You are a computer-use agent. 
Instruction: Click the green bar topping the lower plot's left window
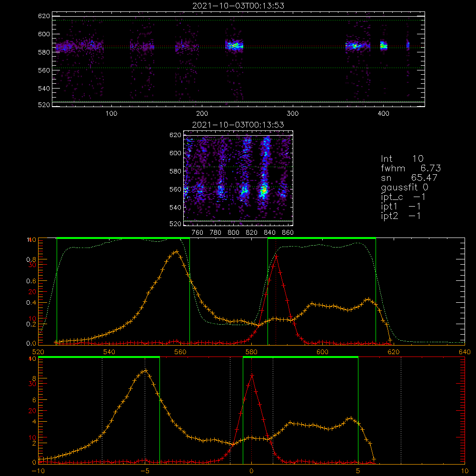point(99,357)
